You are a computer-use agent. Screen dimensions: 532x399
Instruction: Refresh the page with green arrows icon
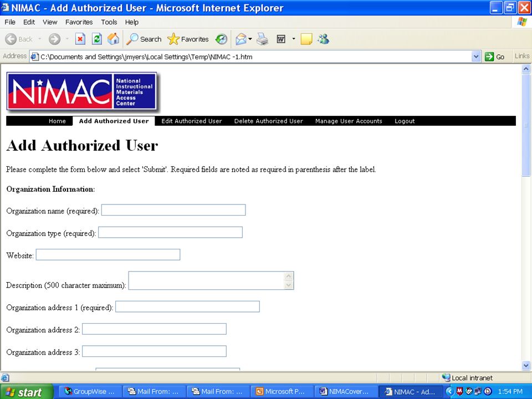[96, 39]
